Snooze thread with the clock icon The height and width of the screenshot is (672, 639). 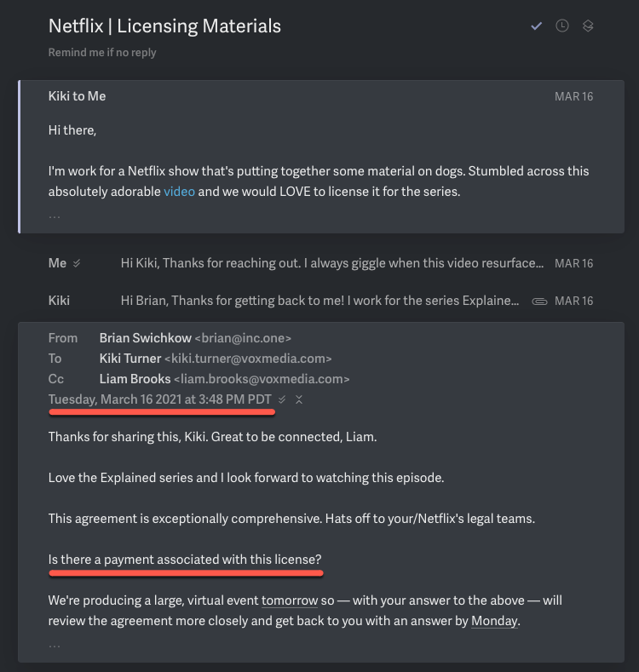[x=562, y=26]
